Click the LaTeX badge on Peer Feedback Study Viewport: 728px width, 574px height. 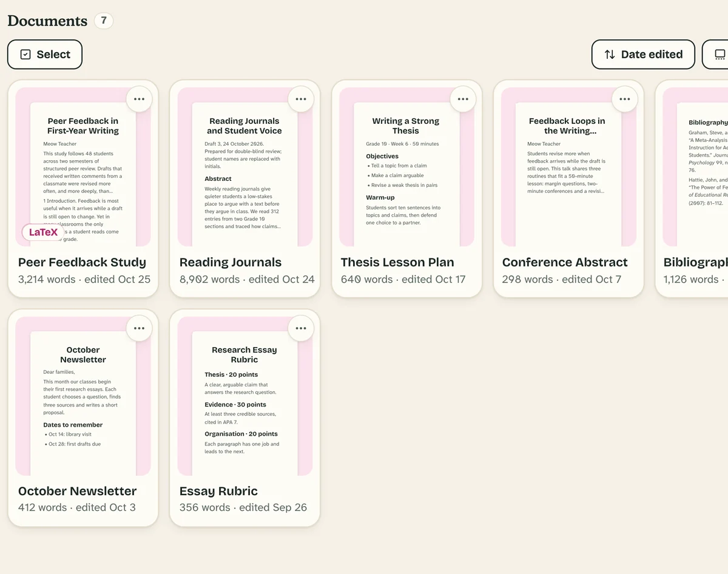(44, 232)
